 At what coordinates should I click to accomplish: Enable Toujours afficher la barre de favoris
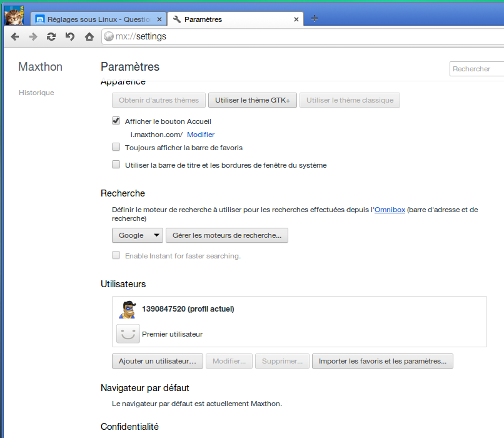116,147
